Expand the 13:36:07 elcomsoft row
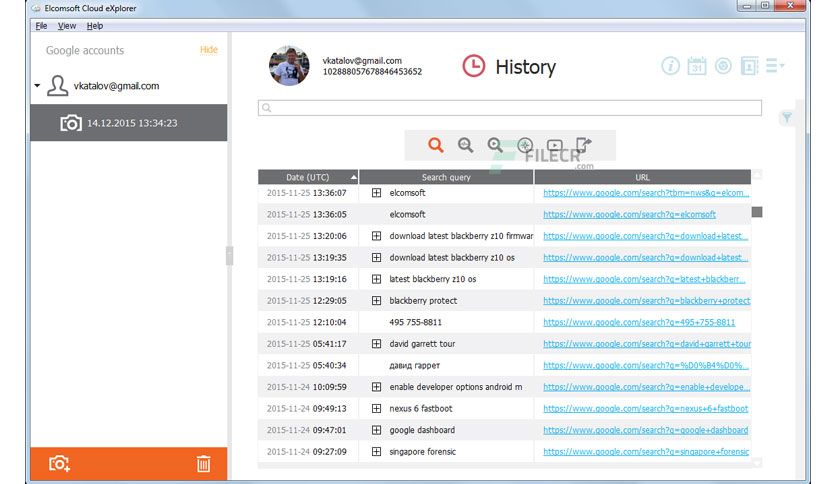Screen dimensions: 836x484 [376, 193]
